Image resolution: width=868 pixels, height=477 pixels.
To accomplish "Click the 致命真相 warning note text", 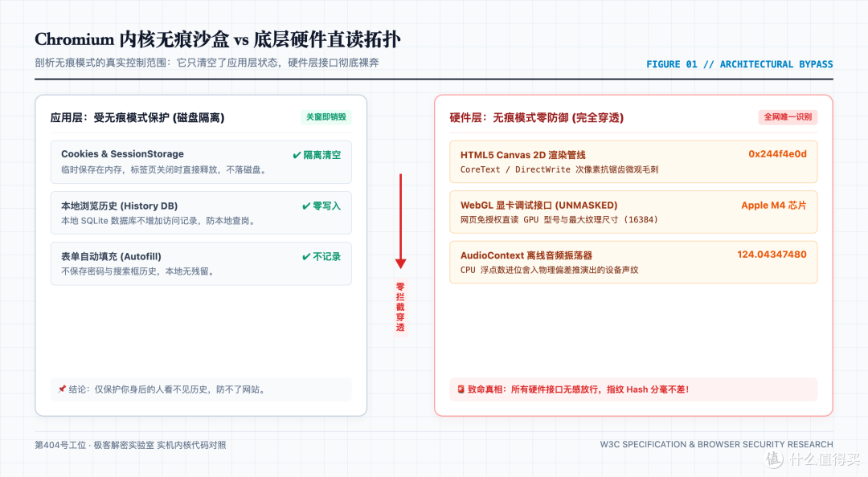I will pos(579,389).
